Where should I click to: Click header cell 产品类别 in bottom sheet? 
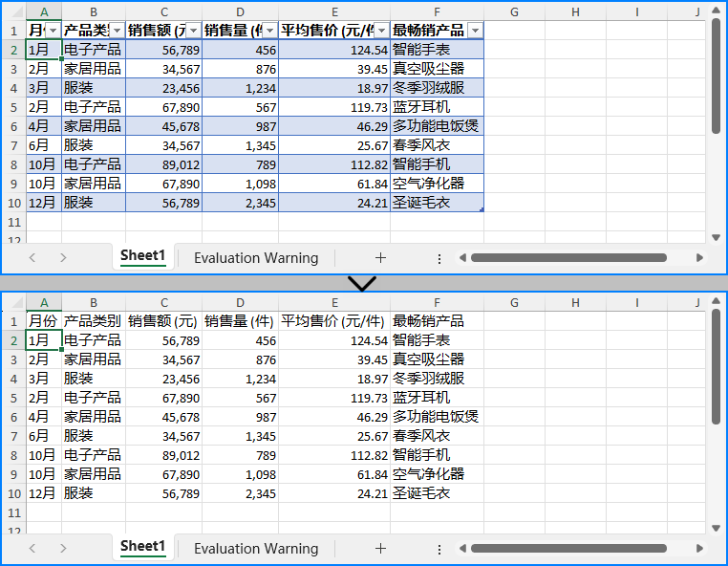click(x=94, y=321)
